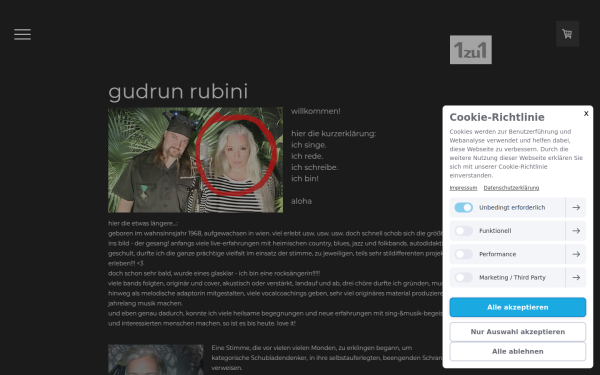The height and width of the screenshot is (375, 600).
Task: Click the 1zu1 logo
Action: 471,50
